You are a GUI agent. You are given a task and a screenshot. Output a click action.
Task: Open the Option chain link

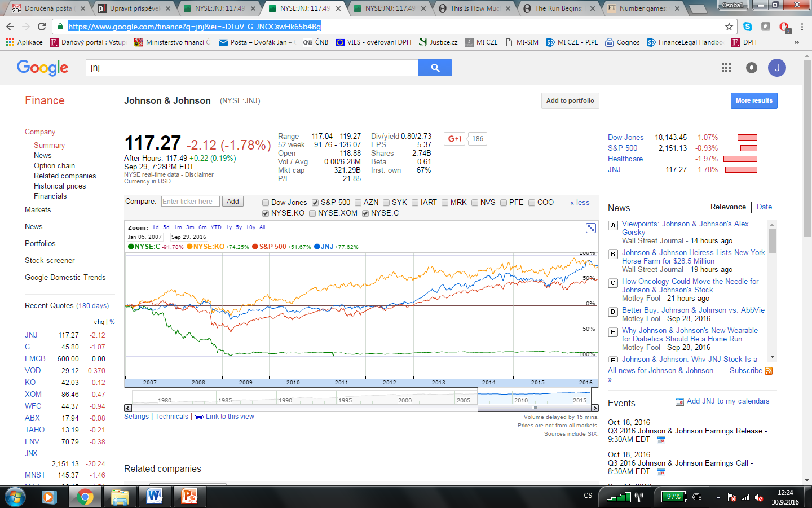[54, 166]
